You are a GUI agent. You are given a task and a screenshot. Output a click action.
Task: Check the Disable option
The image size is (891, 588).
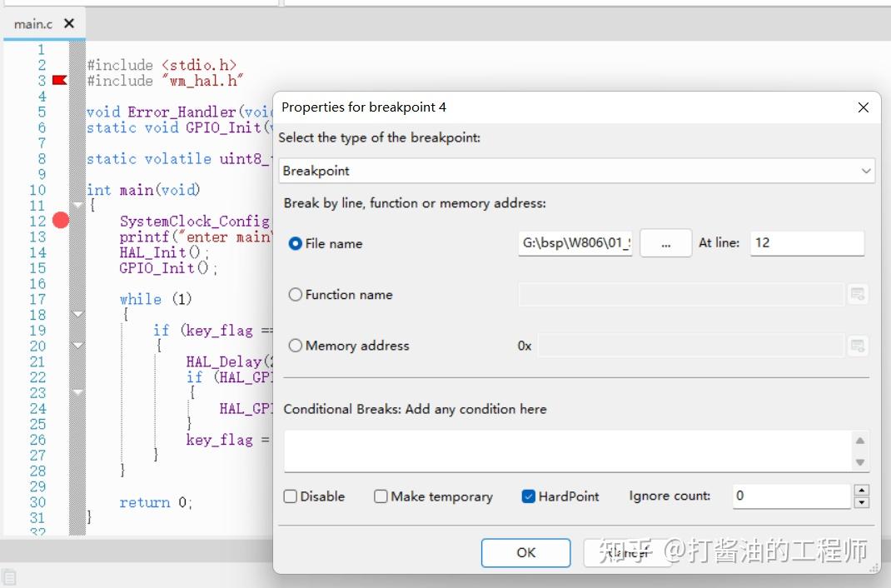(289, 496)
